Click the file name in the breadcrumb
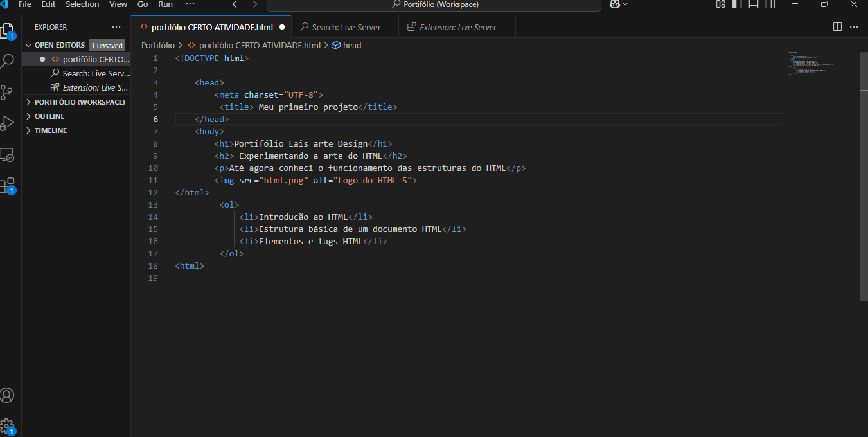Image resolution: width=868 pixels, height=437 pixels. point(260,46)
